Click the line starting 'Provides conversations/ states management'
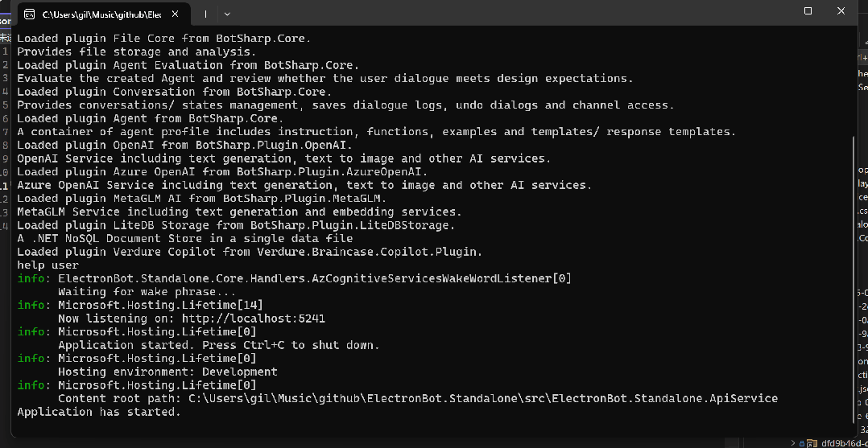868x448 pixels. click(x=345, y=105)
